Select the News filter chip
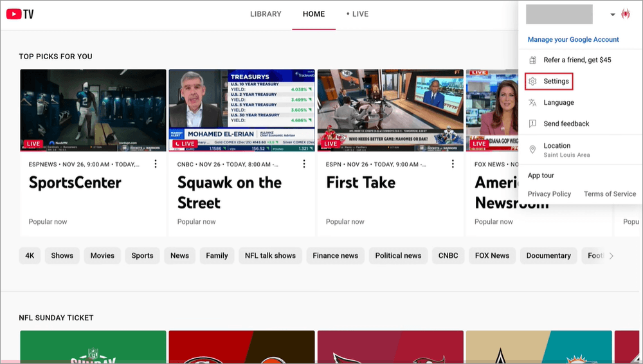The width and height of the screenshot is (643, 364). 179,256
